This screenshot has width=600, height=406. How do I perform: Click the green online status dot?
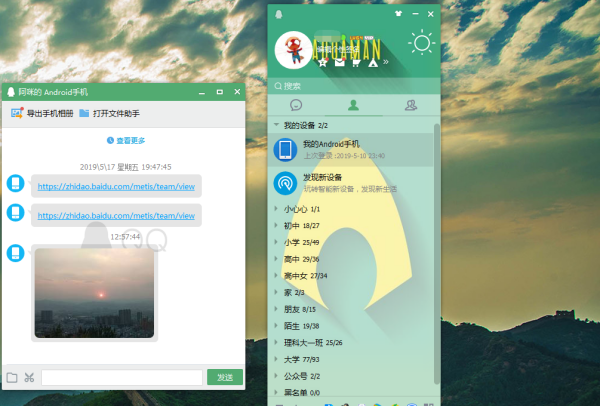344,38
